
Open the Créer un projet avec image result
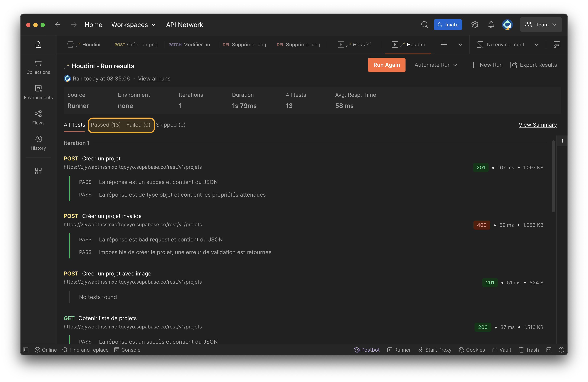pos(117,274)
